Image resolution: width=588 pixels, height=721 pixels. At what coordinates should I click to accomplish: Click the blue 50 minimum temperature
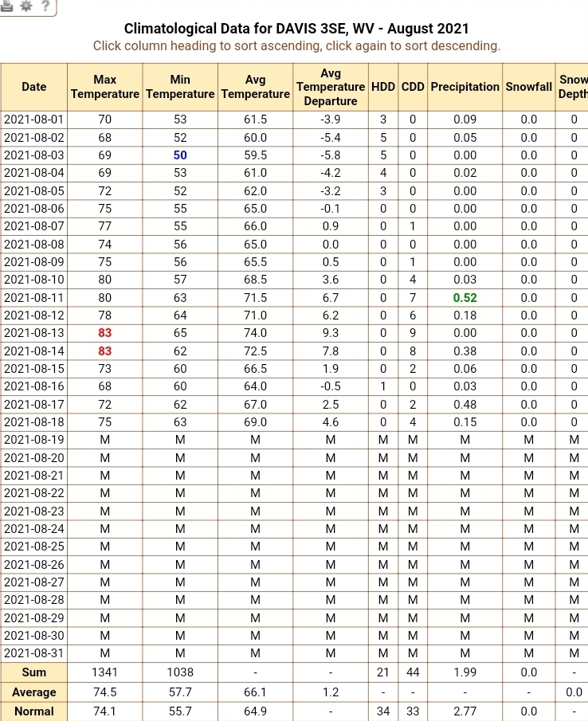(180, 155)
